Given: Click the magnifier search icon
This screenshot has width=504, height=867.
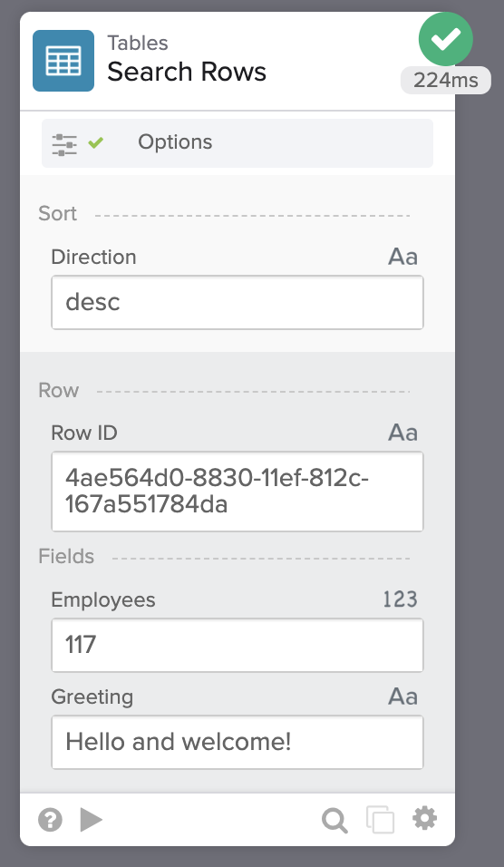Looking at the screenshot, I should 334,821.
